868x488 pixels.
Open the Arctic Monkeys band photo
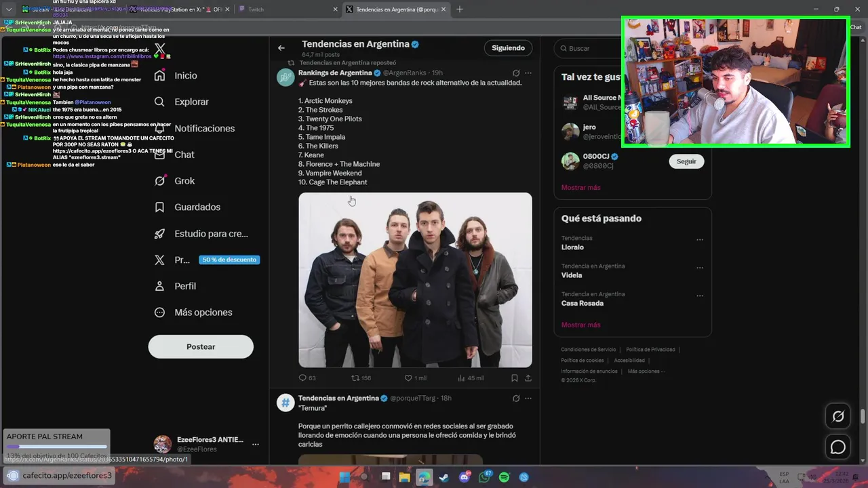click(x=415, y=280)
